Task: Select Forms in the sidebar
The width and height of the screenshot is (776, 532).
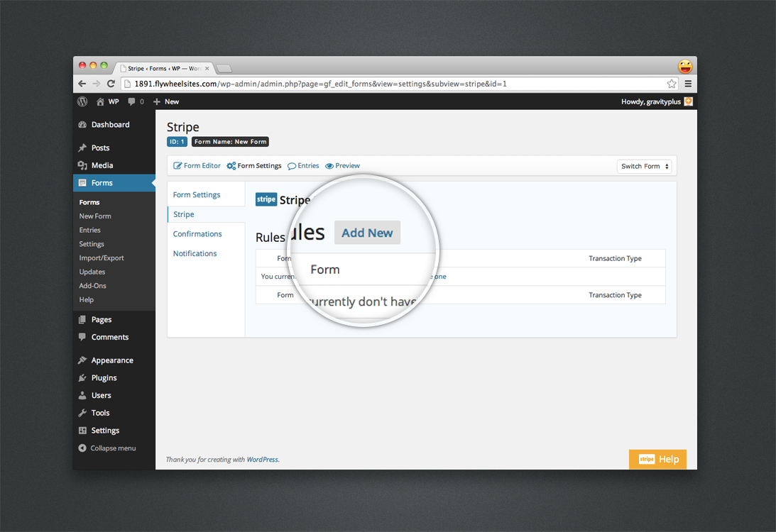Action: tap(114, 182)
